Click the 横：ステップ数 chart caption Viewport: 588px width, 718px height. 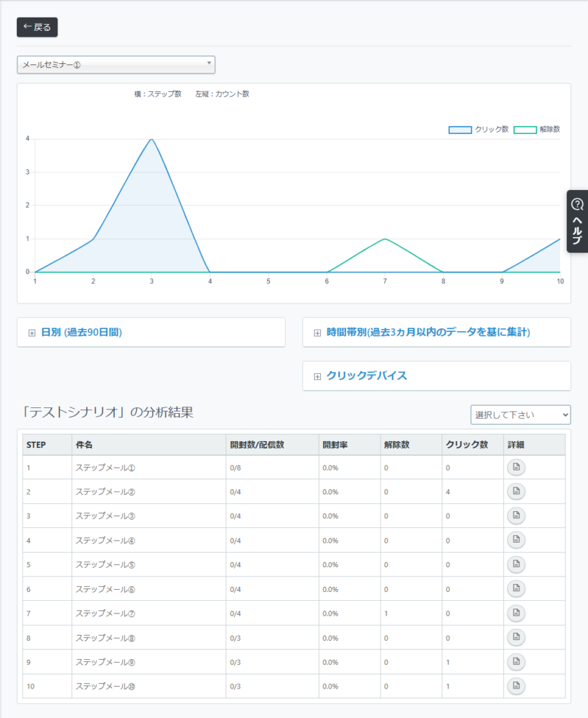158,94
